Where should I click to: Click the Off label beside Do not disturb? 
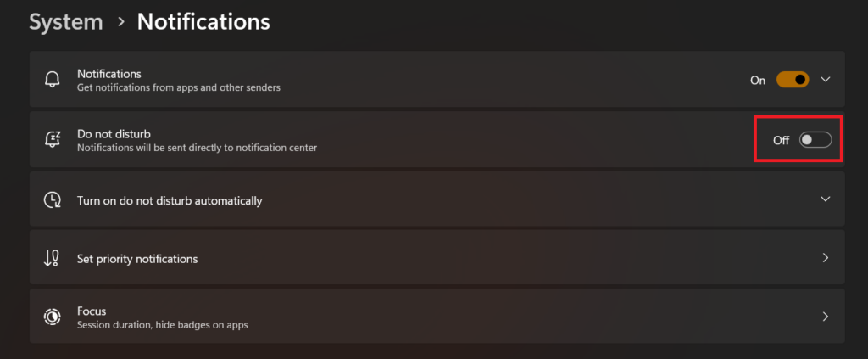pyautogui.click(x=781, y=140)
